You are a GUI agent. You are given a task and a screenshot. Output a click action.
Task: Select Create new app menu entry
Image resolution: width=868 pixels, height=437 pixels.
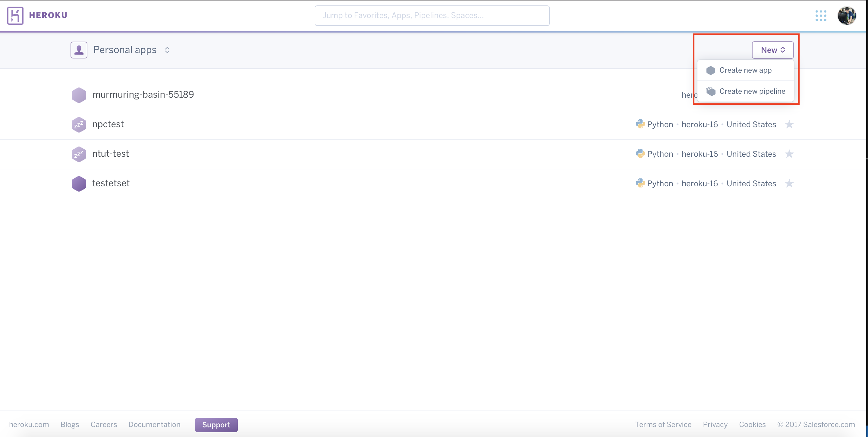pyautogui.click(x=745, y=70)
